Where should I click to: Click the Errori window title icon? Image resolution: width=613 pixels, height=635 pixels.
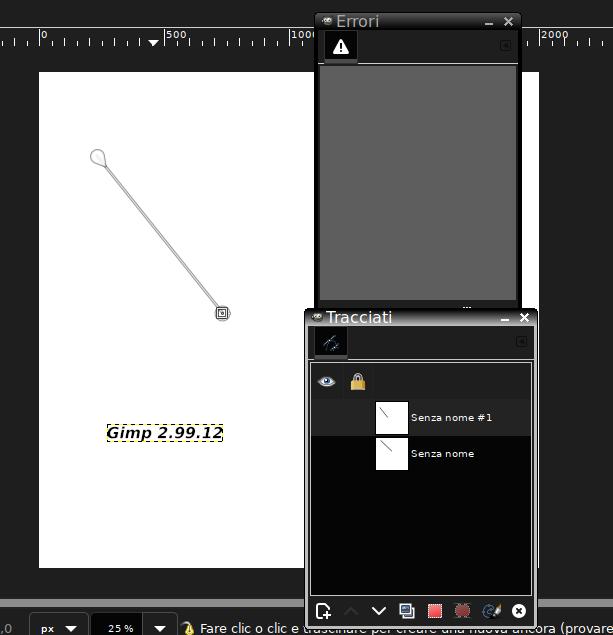tap(327, 21)
